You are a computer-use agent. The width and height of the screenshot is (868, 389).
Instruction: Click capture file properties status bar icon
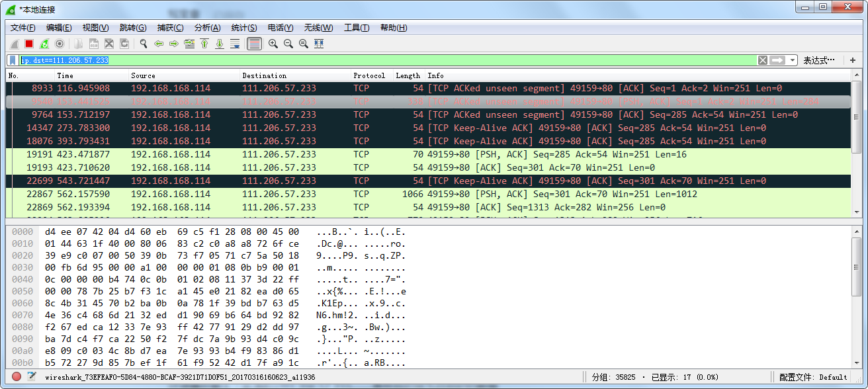(32, 377)
